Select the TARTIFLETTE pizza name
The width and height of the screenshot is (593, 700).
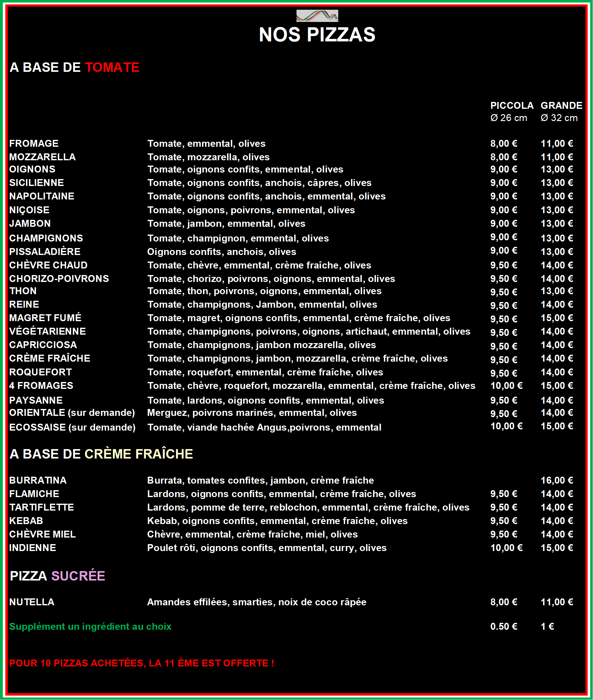[41, 507]
